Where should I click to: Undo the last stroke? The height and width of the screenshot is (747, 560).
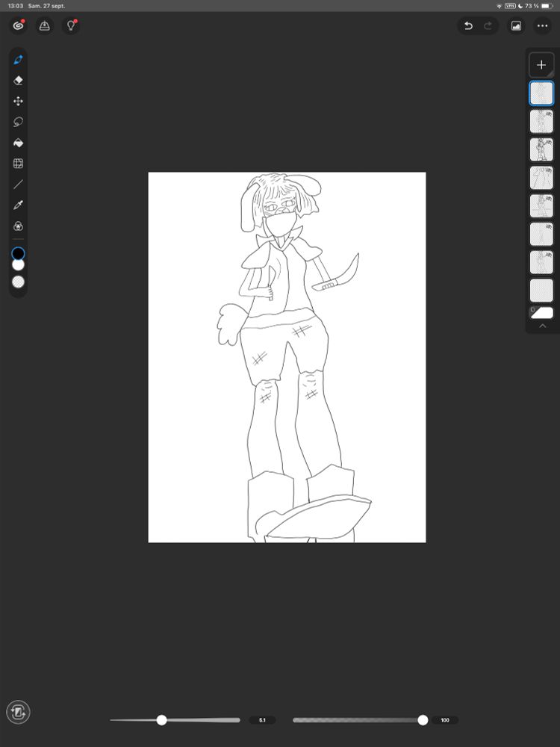(468, 25)
